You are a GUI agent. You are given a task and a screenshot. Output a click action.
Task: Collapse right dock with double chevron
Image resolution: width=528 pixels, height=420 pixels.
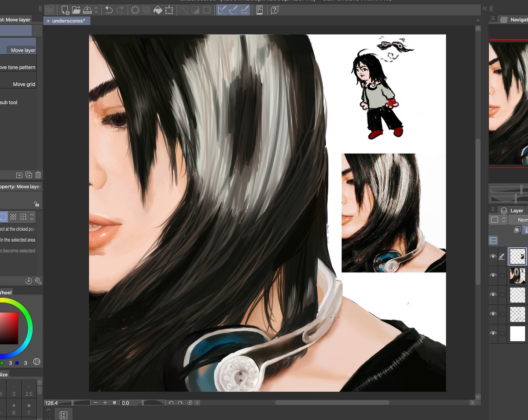tap(485, 8)
